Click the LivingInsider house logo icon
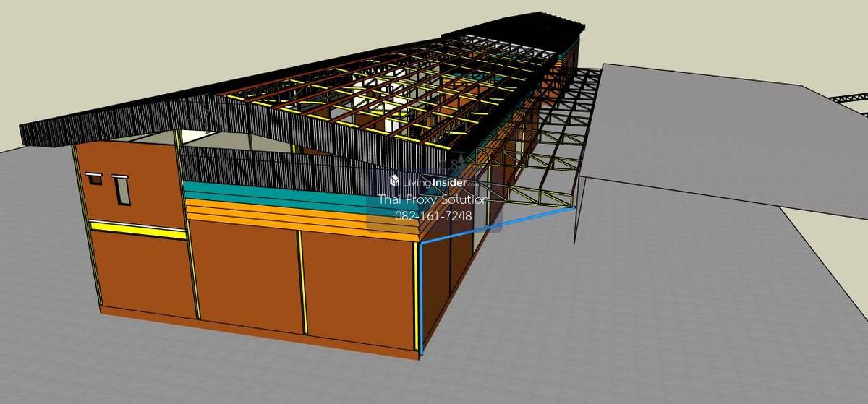Image resolution: width=868 pixels, height=404 pixels. 395,181
